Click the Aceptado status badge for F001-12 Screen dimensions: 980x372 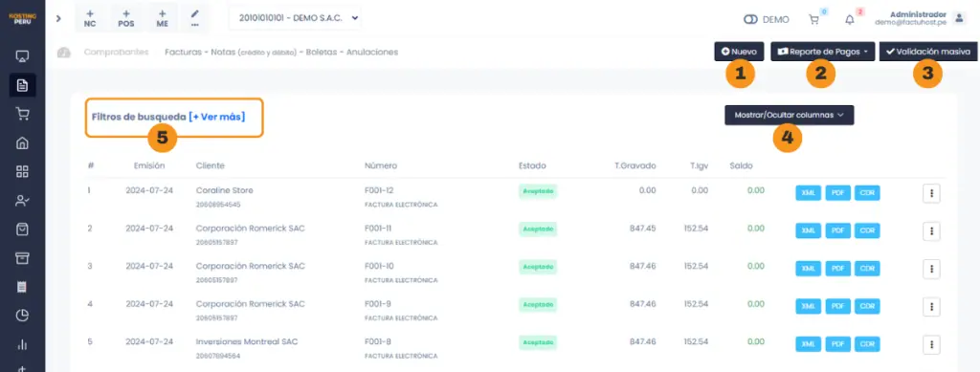coord(538,191)
